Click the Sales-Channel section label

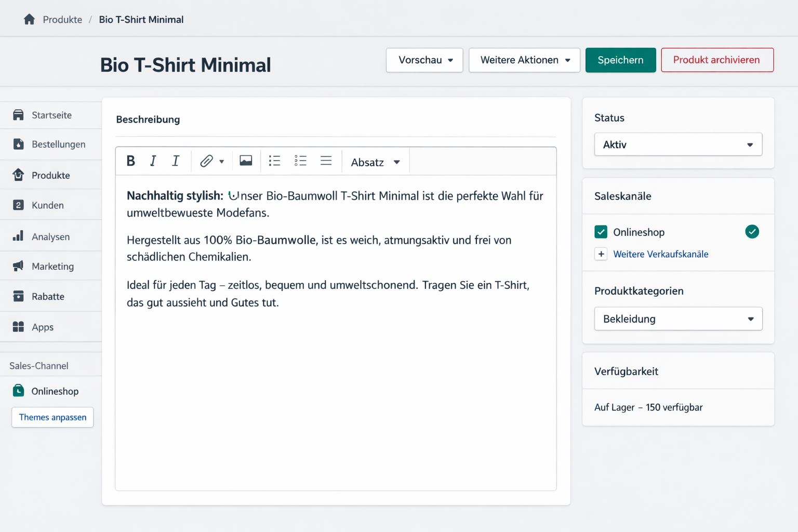coord(39,366)
